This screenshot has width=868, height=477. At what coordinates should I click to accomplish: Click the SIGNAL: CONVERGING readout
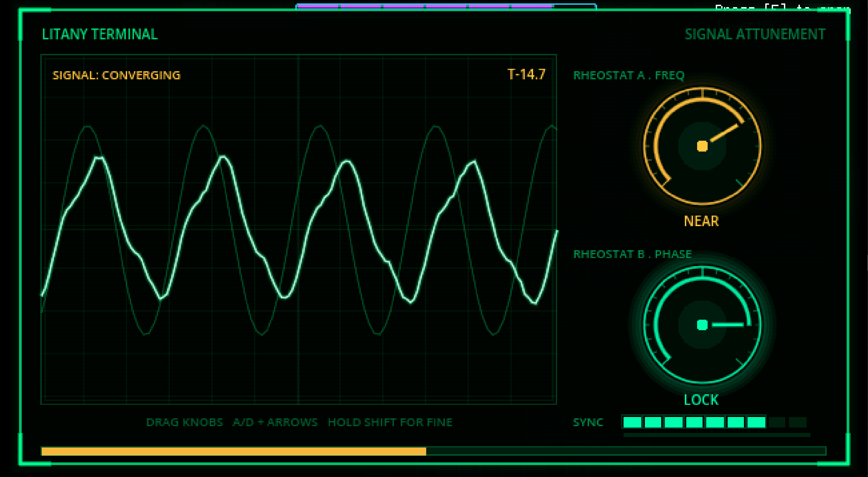click(116, 75)
